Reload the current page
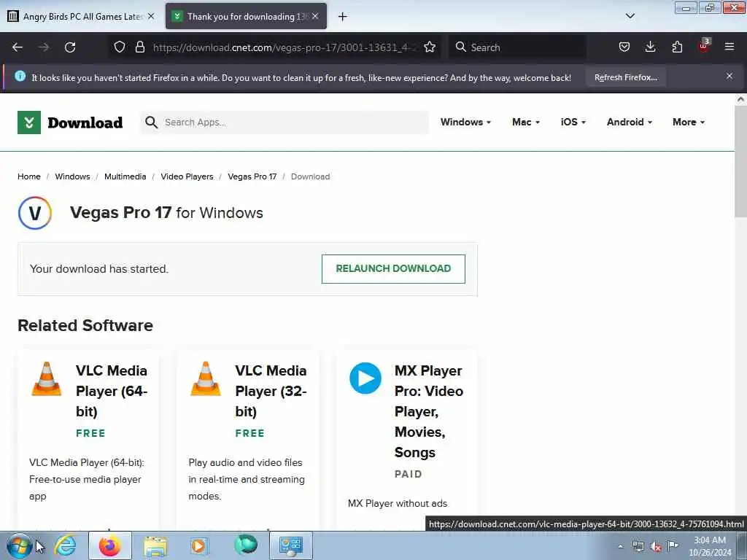The height and width of the screenshot is (560, 747). (70, 47)
